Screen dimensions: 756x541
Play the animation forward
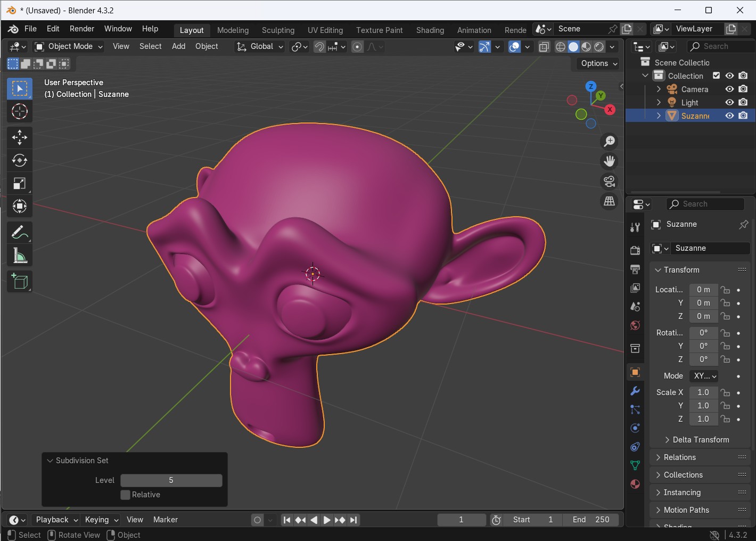pyautogui.click(x=327, y=520)
